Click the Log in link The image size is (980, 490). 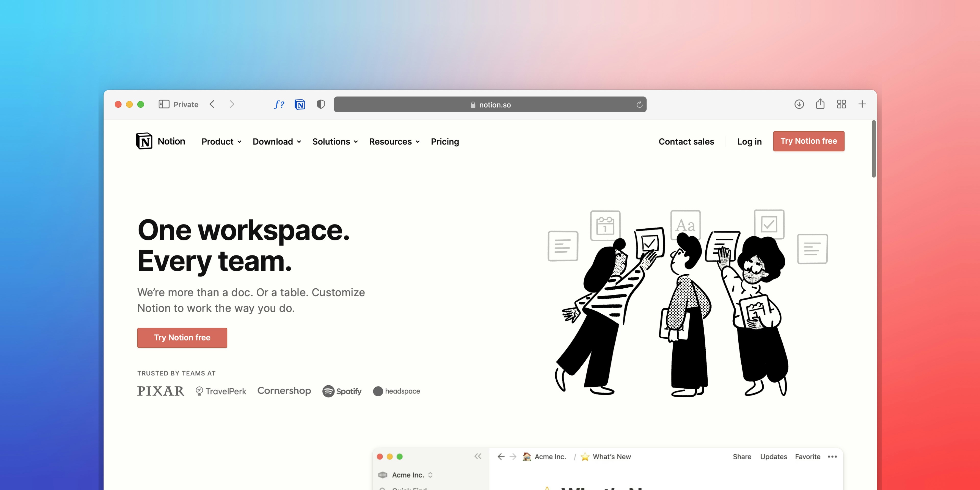749,141
